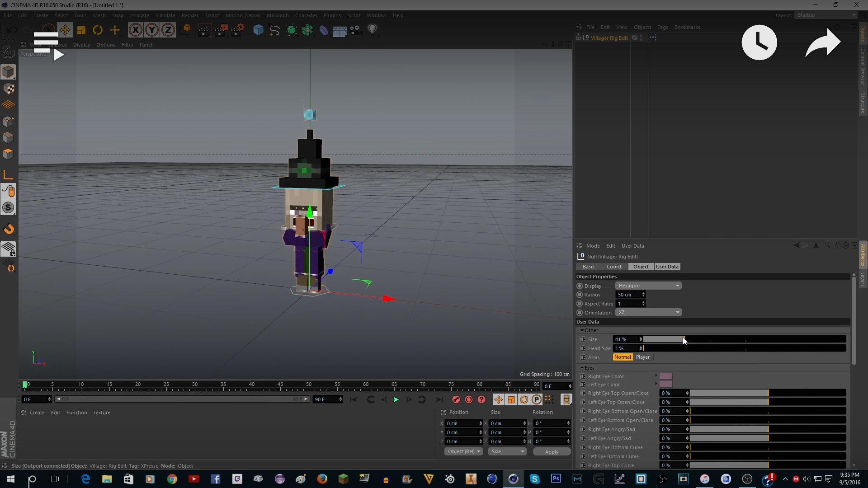This screenshot has width=868, height=488.
Task: Enable Texture mode checkerboard icon
Action: (x=8, y=89)
